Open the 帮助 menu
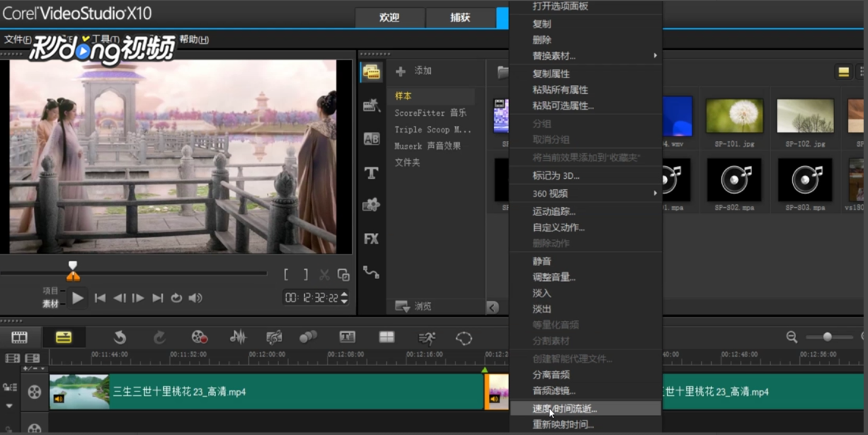 [x=194, y=40]
